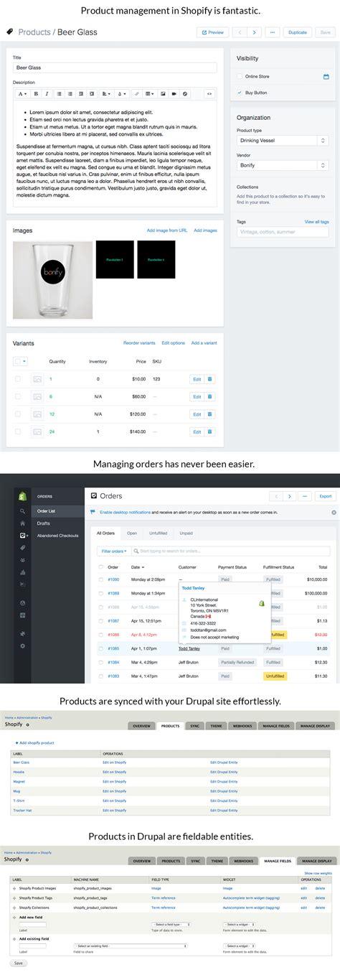Click the customers icon in orders sidebar
Screen dimensions: 340x980
pyautogui.click(x=22, y=560)
